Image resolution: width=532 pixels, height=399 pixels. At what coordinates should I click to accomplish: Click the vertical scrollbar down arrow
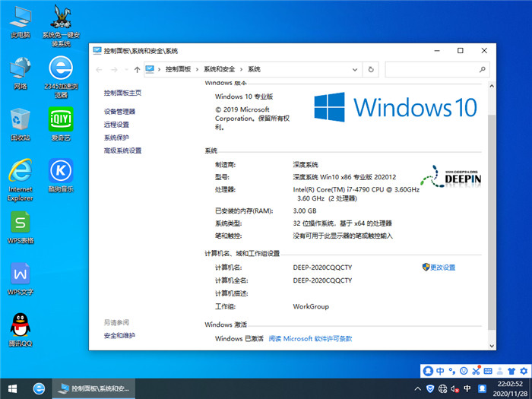tap(492, 346)
